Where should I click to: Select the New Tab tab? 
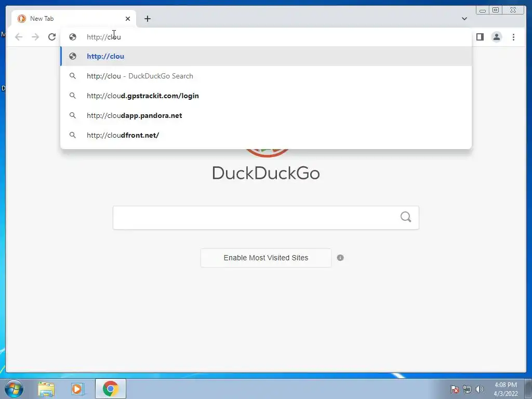(74, 19)
